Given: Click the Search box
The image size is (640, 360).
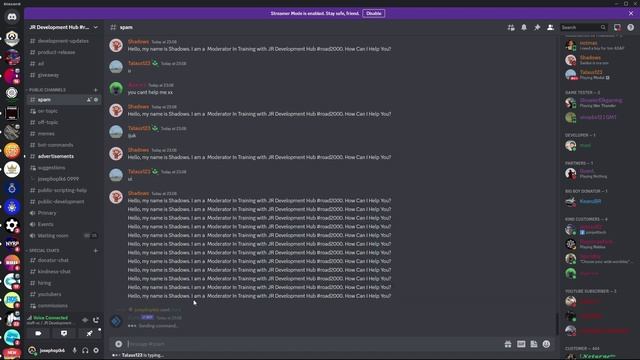Looking at the screenshot, I should click(x=583, y=27).
